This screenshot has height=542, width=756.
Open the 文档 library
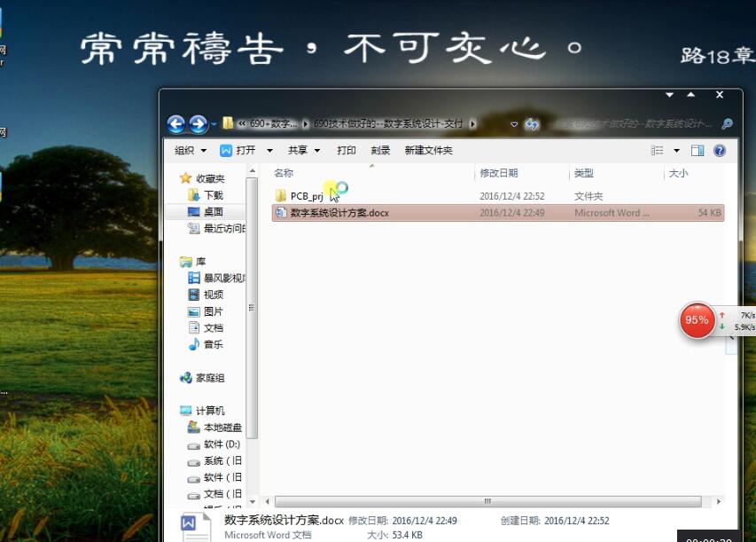(205, 327)
